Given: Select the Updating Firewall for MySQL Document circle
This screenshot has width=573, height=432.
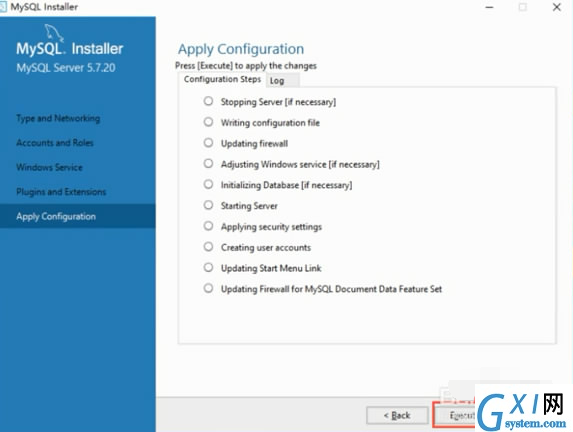Looking at the screenshot, I should pos(208,288).
